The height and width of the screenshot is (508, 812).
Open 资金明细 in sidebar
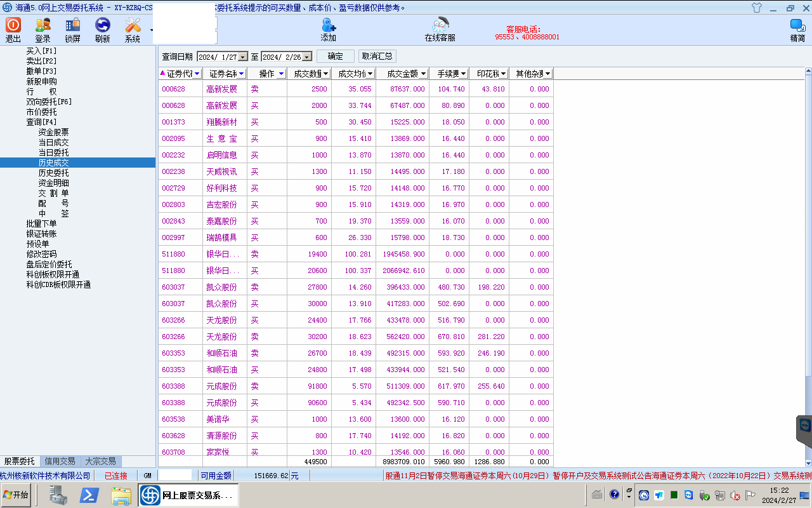[x=54, y=183]
